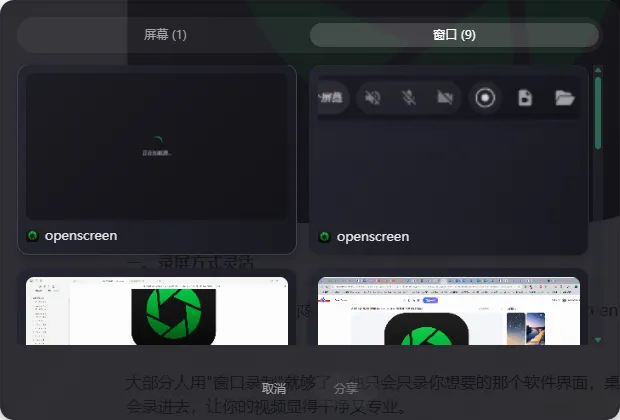Image resolution: width=620 pixels, height=420 pixels.
Task: Switch to the 屏幕 (1) tab
Action: pos(165,35)
